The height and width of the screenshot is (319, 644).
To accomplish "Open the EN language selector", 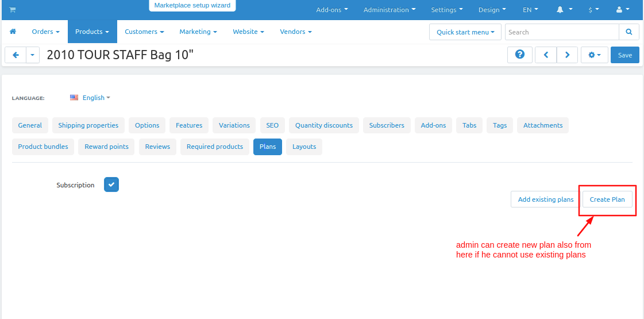I will pos(530,10).
